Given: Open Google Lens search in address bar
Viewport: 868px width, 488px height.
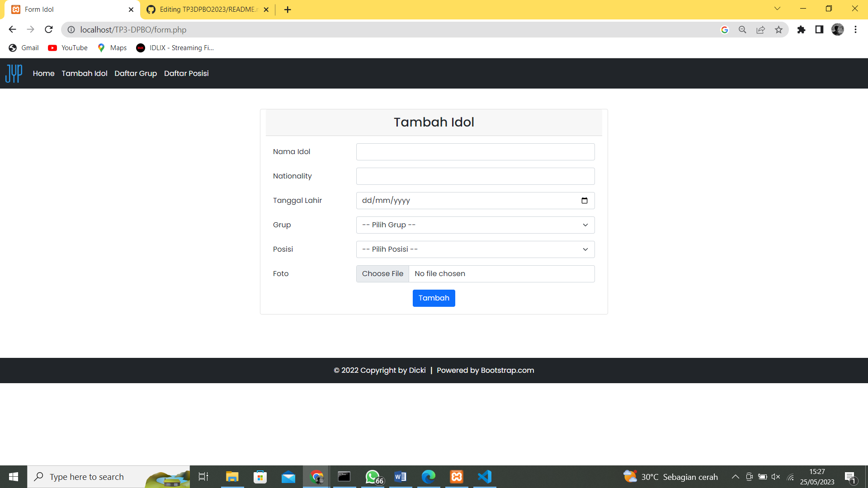Looking at the screenshot, I should click(725, 29).
